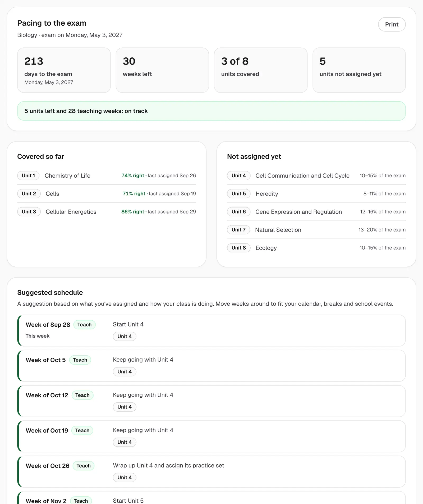423x504 pixels.
Task: Click the 3 of 8 units covered card
Action: click(261, 70)
